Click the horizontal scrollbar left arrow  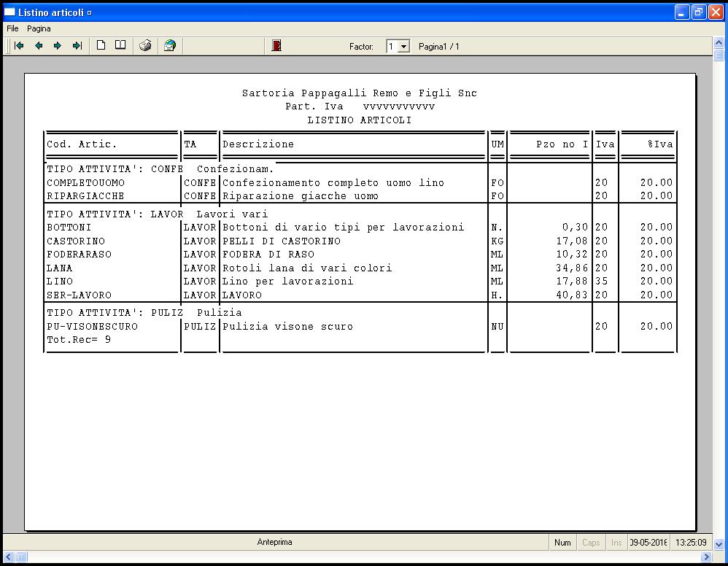pos(8,557)
